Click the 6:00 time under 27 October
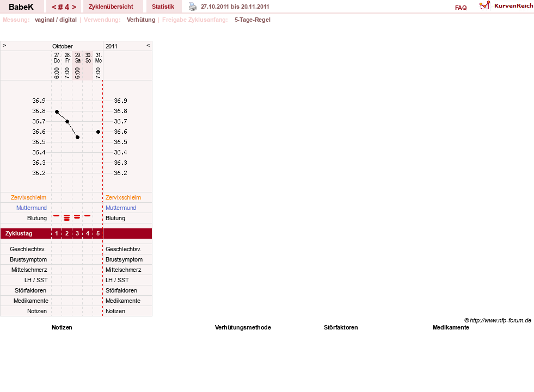 pos(57,73)
